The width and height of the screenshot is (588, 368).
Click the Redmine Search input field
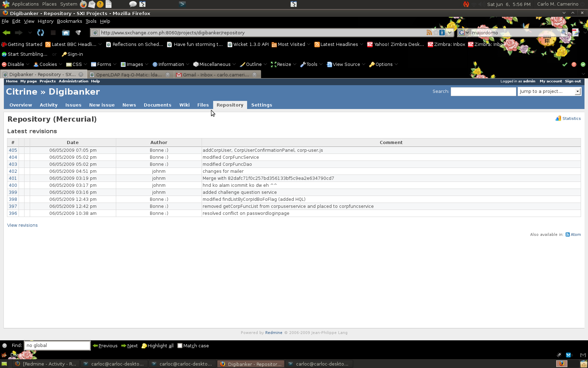(x=483, y=91)
